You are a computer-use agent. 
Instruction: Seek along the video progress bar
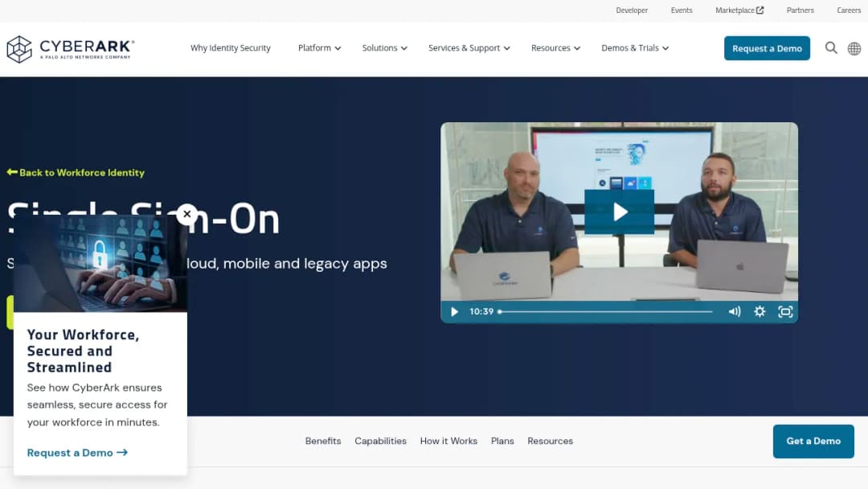(x=605, y=312)
